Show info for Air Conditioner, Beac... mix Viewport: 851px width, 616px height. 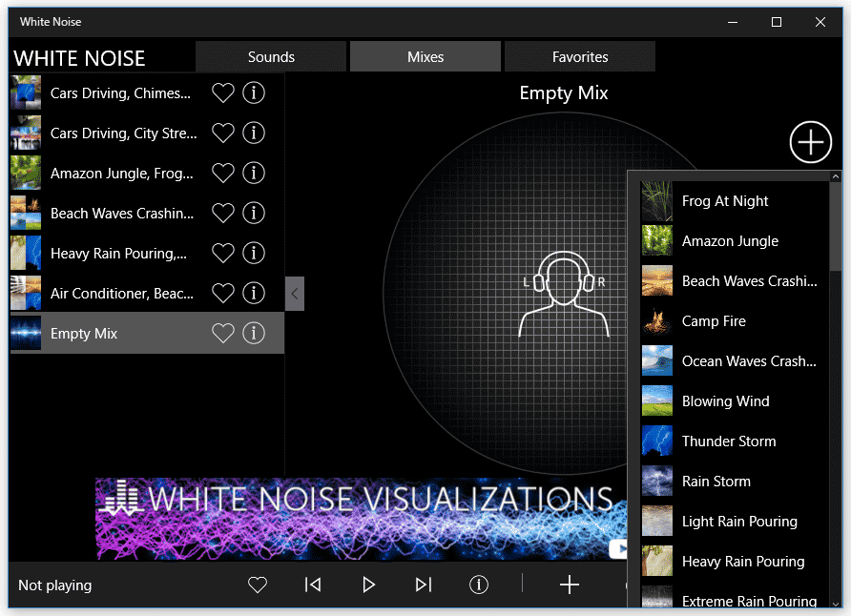(x=254, y=294)
